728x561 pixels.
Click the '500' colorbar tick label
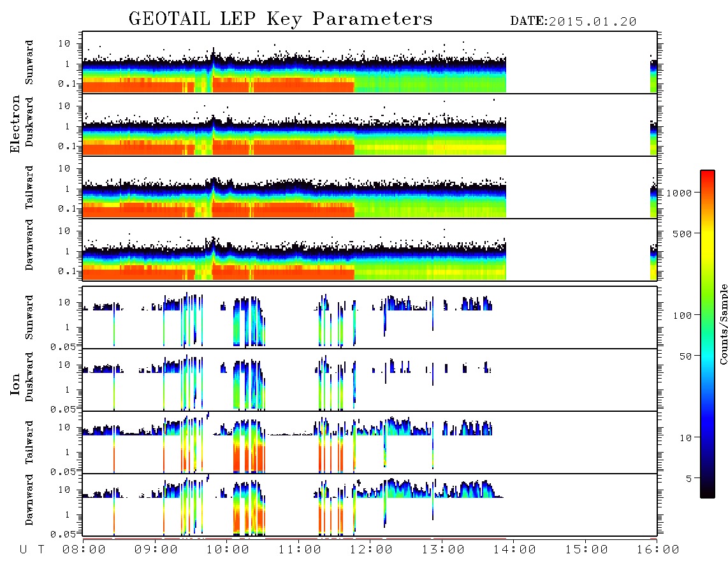(683, 233)
